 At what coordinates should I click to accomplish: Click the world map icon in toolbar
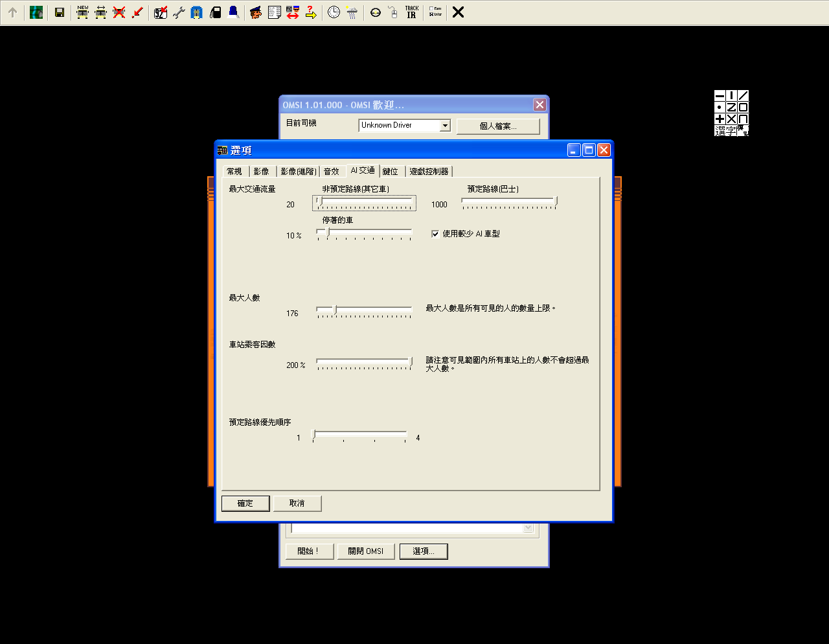(x=36, y=12)
